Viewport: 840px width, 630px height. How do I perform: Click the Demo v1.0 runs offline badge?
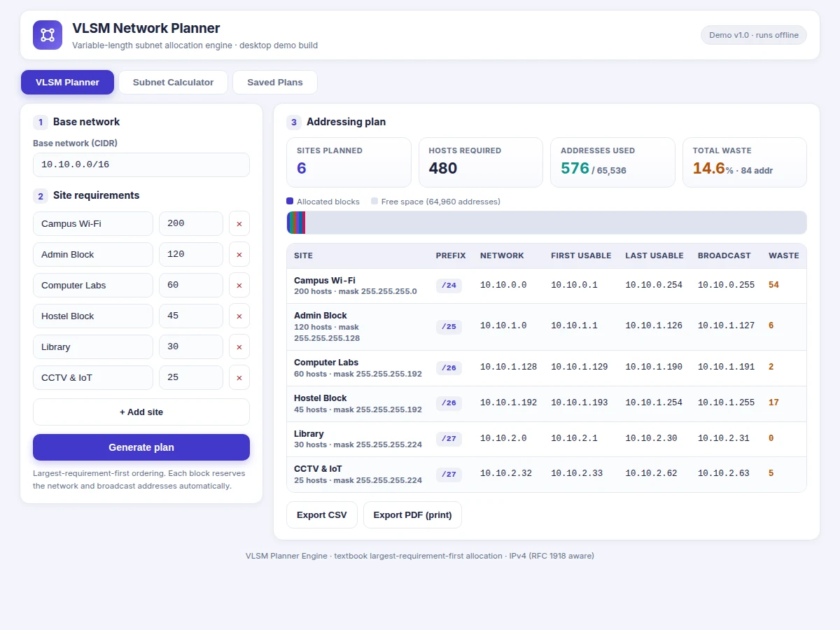754,35
